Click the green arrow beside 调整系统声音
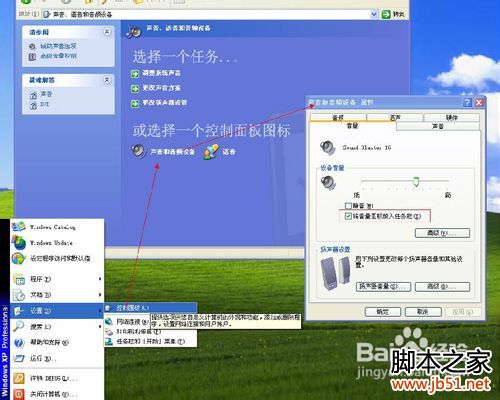 tap(135, 73)
